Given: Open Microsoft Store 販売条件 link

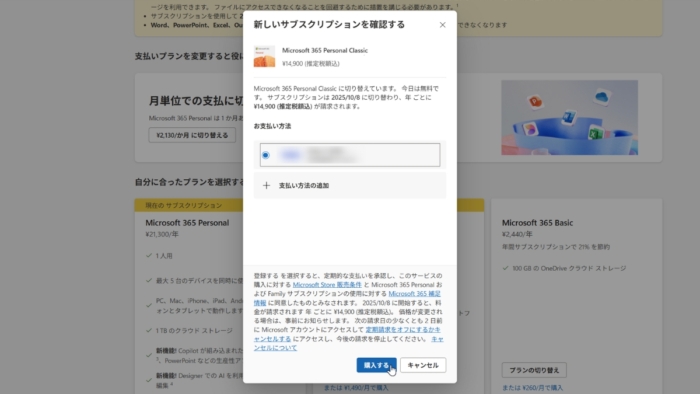Looking at the screenshot, I should coord(327,285).
